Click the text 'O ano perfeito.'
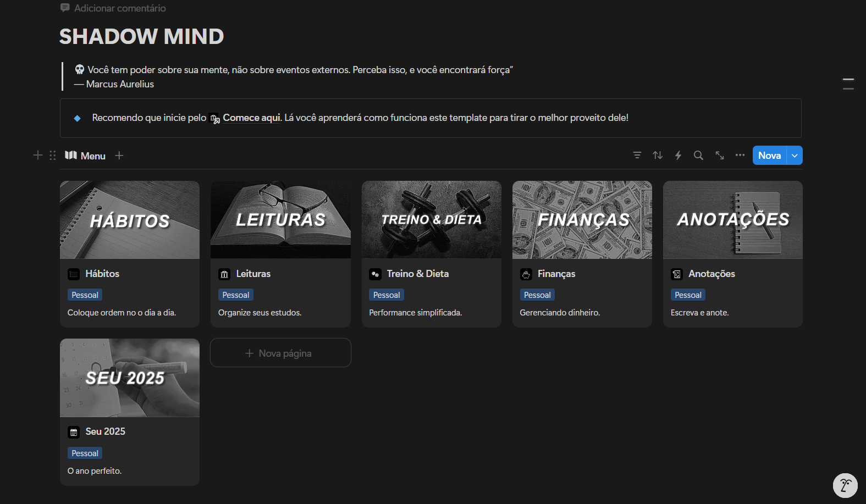 (94, 471)
